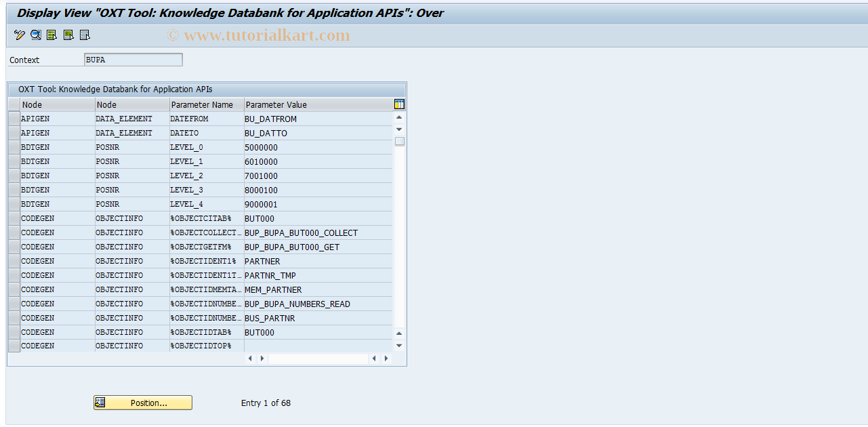Click POSNR cell in LEVEL_0 row
This screenshot has height=427, width=868.
132,147
